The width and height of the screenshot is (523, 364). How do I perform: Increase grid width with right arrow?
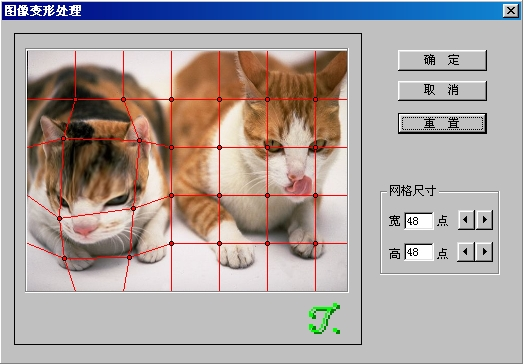(x=484, y=220)
